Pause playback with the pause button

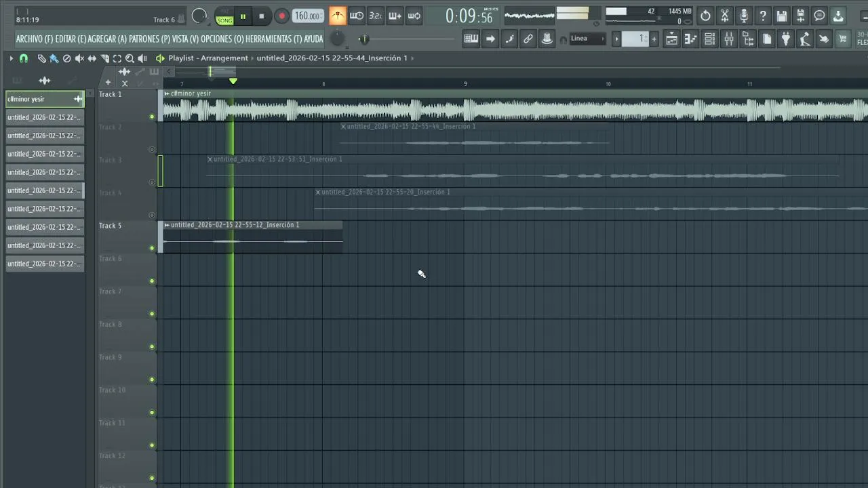point(243,16)
